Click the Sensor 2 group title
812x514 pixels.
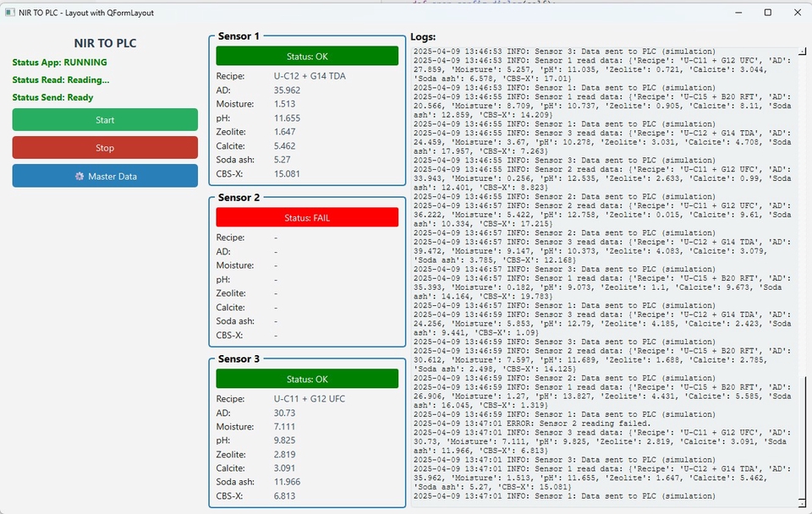(239, 198)
